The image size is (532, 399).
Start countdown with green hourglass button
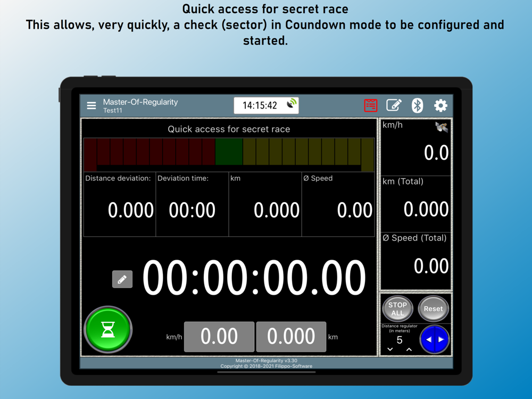coord(108,329)
